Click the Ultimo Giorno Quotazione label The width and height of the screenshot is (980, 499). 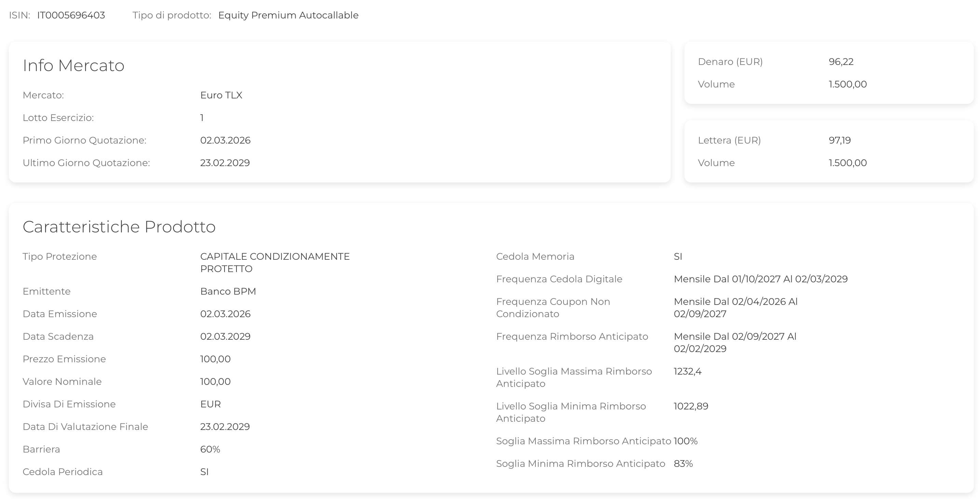pos(86,163)
